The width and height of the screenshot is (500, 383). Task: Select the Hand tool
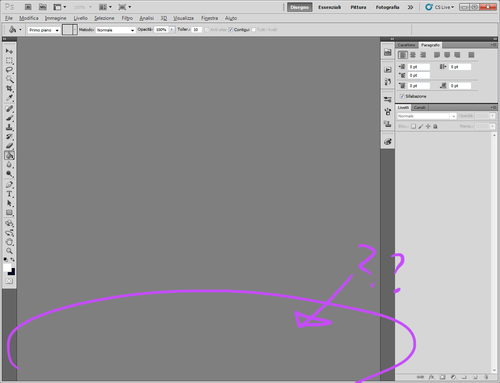9,242
